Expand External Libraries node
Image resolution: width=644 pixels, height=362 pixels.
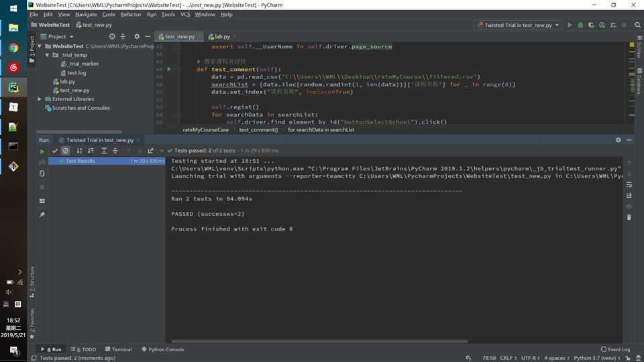(x=40, y=99)
